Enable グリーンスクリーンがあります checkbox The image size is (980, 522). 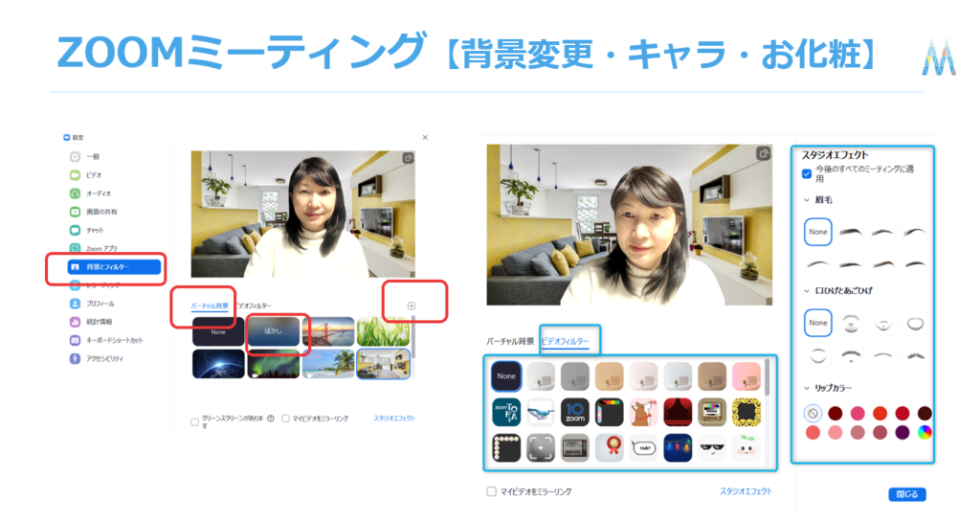coord(195,422)
